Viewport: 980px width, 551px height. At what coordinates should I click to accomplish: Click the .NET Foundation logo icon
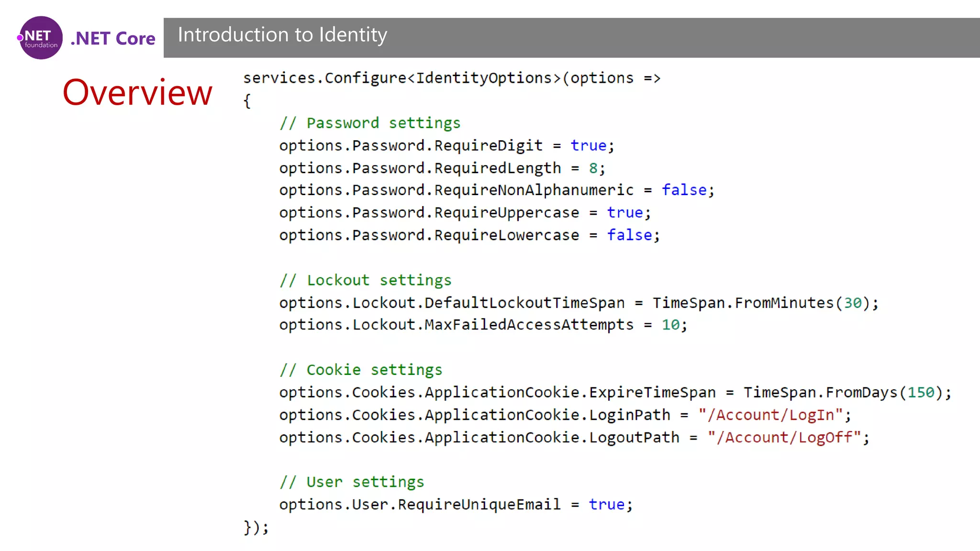40,38
